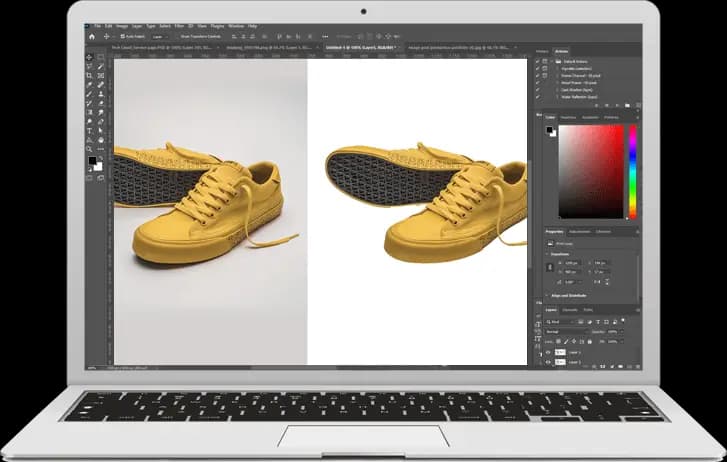Toggle checkmark for Vignette (selection) action
The height and width of the screenshot is (462, 727).
pos(537,68)
